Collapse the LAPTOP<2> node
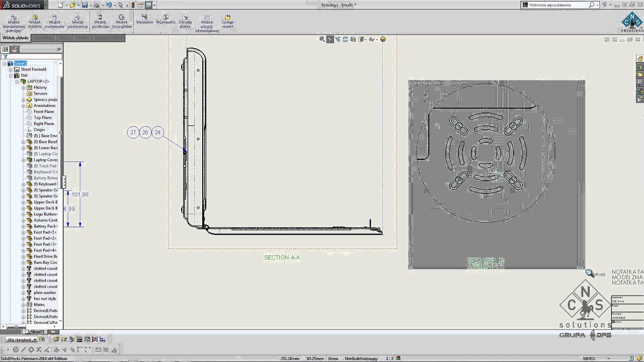Screen dimensions: 644x362 click(17, 81)
